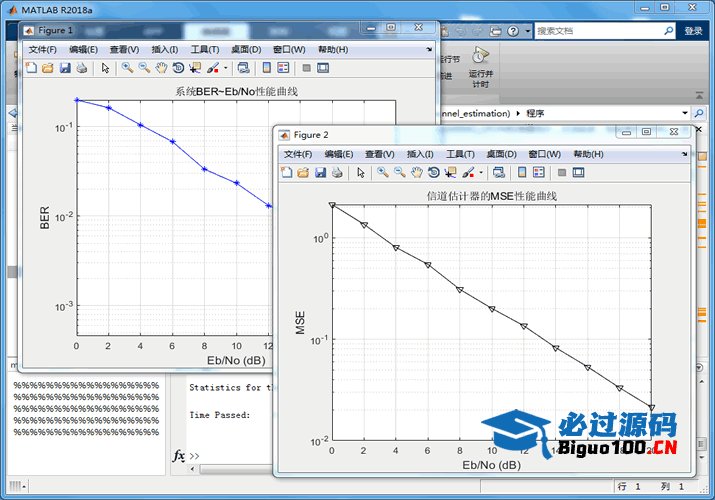Open MATLAB help question mark icon
The image size is (715, 500).
[x=513, y=31]
